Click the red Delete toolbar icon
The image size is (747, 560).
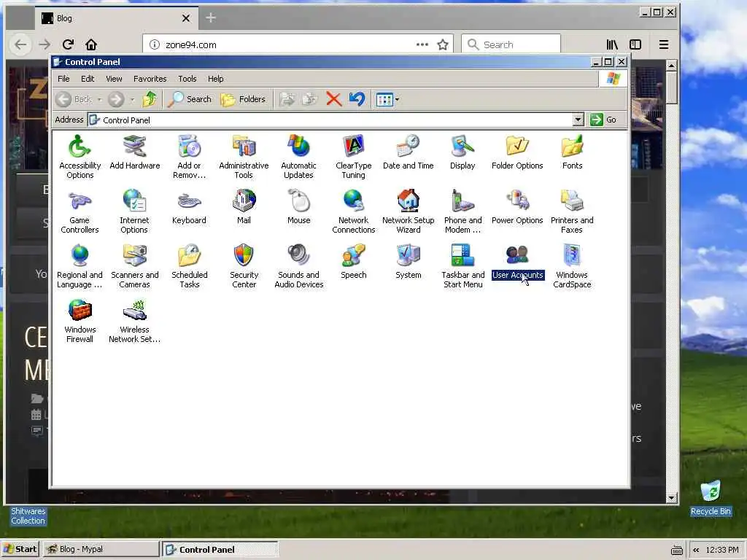(333, 99)
